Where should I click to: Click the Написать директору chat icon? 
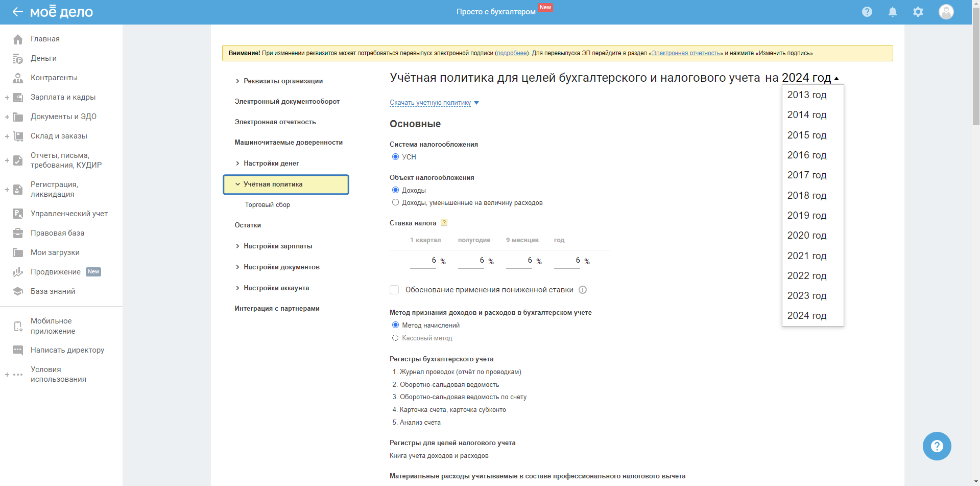[18, 351]
